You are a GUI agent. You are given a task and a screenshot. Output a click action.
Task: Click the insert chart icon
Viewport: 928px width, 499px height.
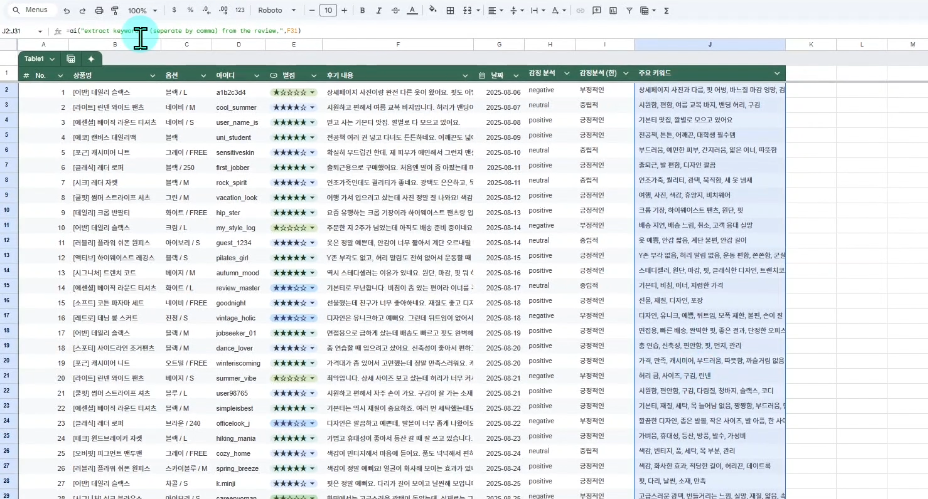(613, 11)
